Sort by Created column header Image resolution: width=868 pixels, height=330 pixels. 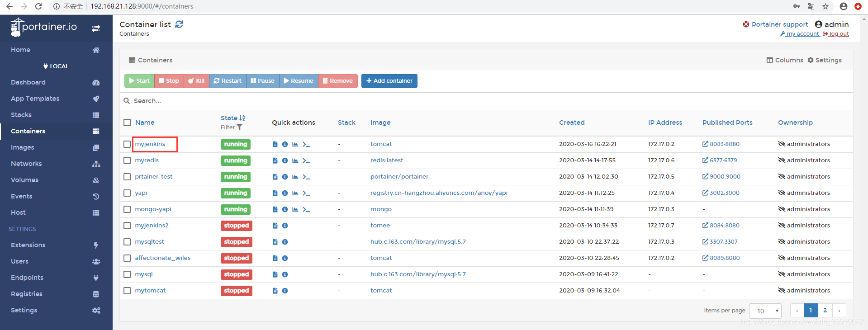pos(572,123)
